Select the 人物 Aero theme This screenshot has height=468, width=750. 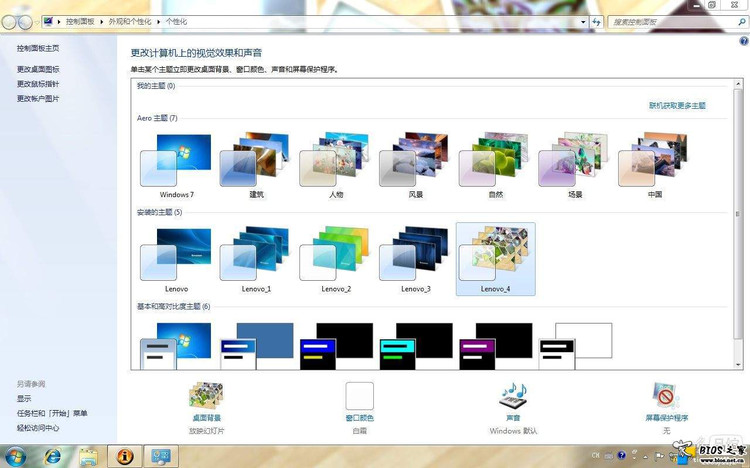336,166
